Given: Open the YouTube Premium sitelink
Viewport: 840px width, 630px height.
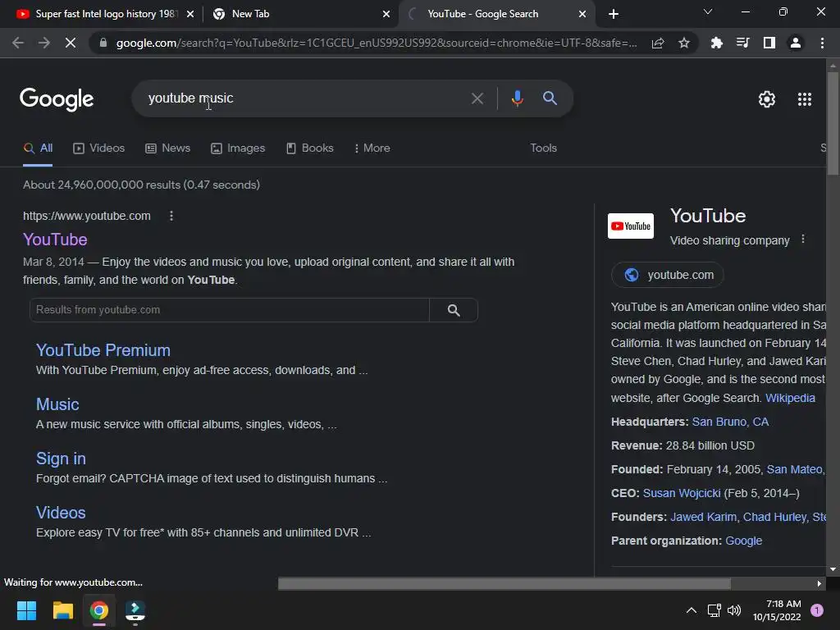Looking at the screenshot, I should click(x=103, y=350).
